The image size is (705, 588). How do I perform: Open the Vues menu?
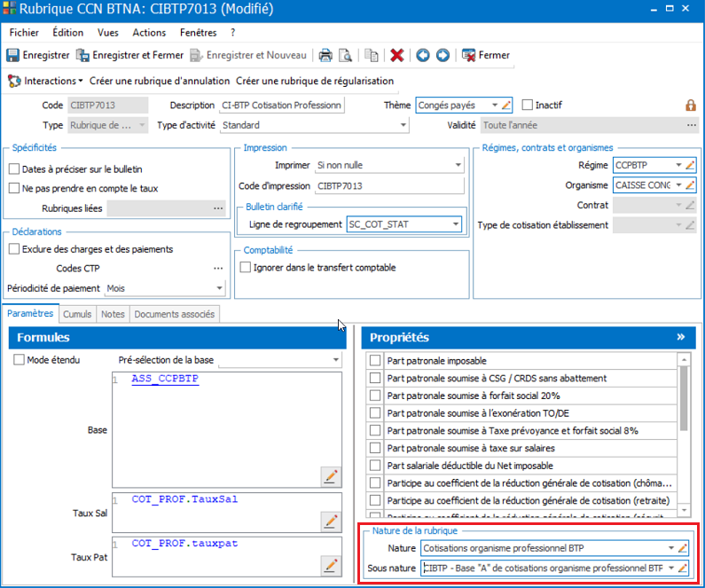tap(108, 32)
